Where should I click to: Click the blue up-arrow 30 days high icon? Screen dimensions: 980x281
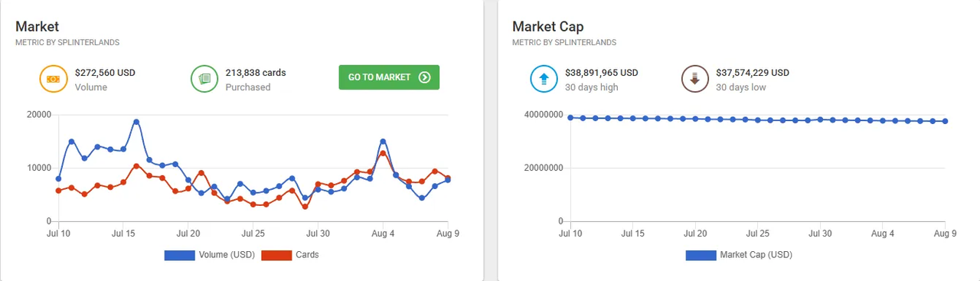(x=544, y=79)
